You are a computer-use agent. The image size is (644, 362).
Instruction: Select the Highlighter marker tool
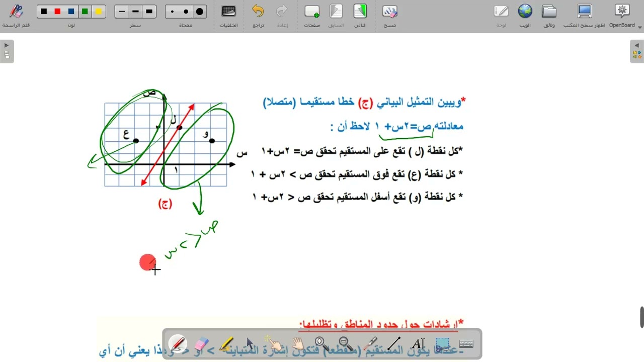[225, 344]
